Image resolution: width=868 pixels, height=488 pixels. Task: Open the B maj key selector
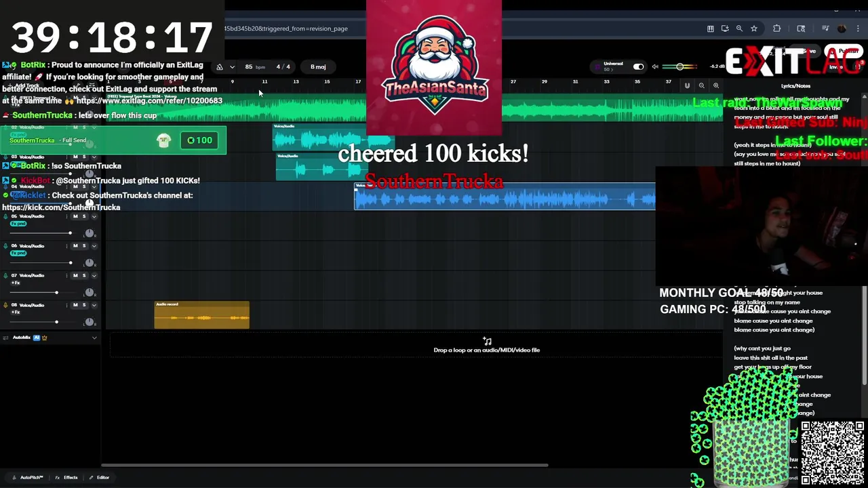(x=318, y=67)
